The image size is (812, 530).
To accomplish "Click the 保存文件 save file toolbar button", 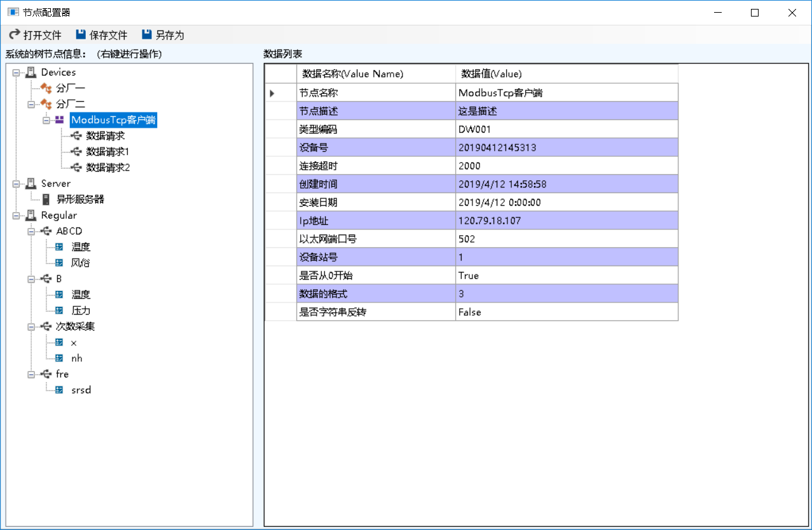I will coord(101,35).
